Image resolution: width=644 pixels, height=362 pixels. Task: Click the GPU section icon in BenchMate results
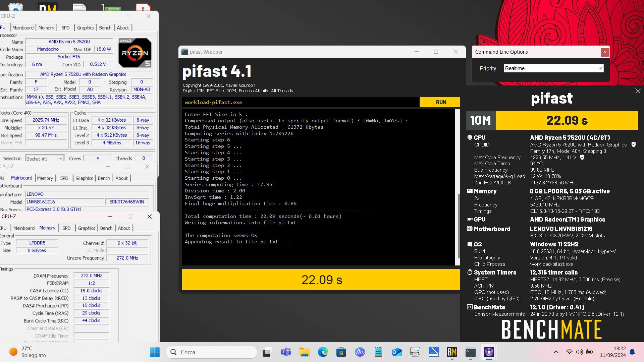[470, 219]
